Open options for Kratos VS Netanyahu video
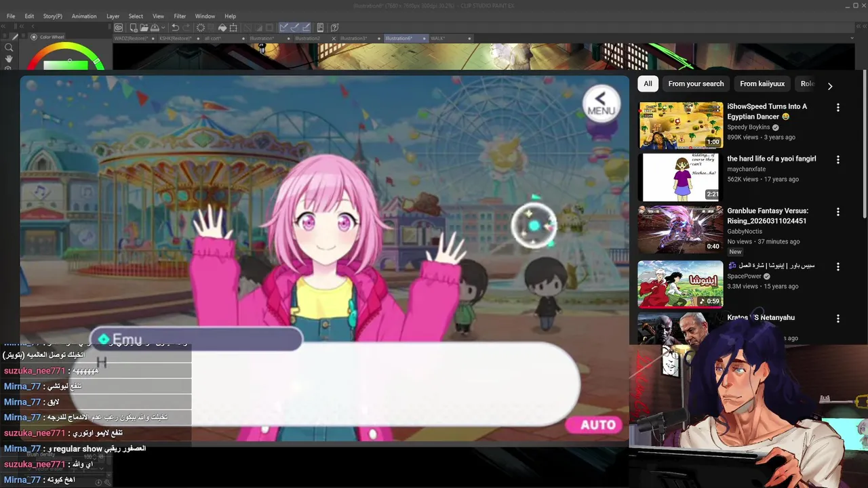 (x=837, y=319)
